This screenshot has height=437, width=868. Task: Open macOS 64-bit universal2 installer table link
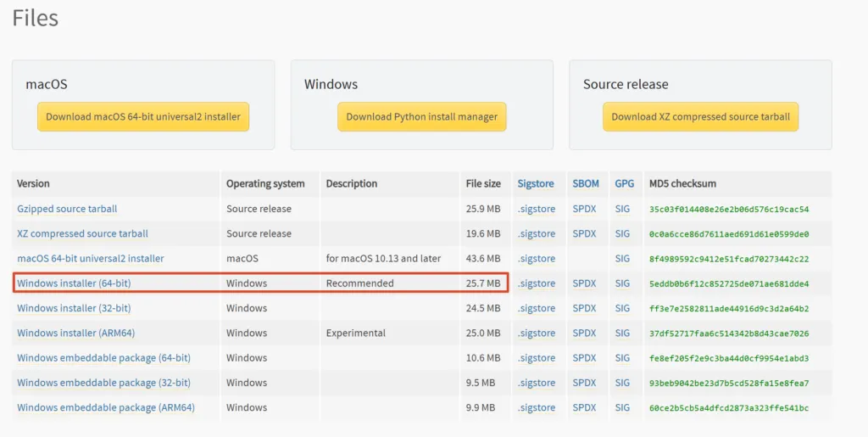(90, 259)
